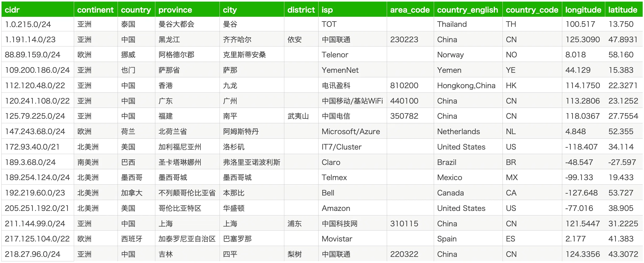Viewport: 644px width, 263px height.
Task: Click area code 810200
Action: [410, 85]
